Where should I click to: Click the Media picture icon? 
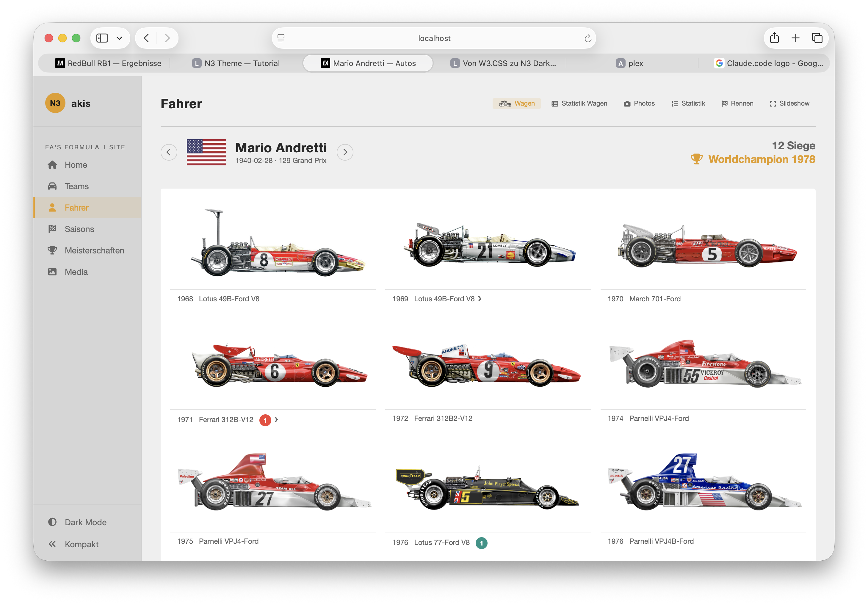52,272
